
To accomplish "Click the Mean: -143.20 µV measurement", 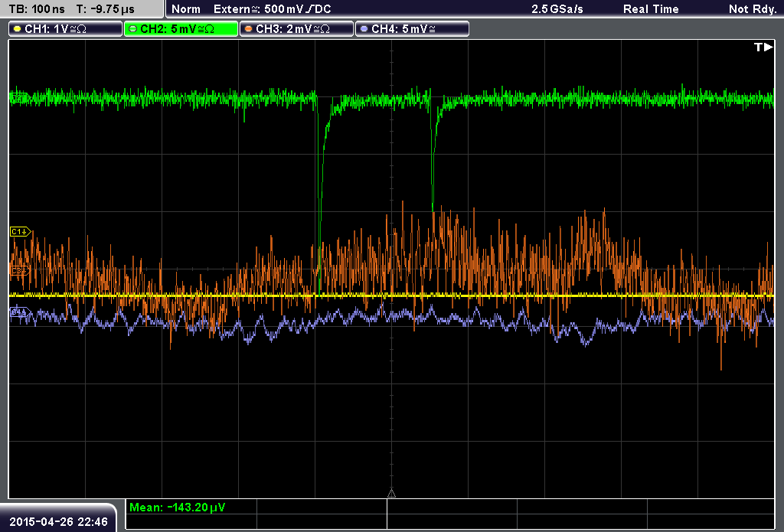I will tap(178, 508).
